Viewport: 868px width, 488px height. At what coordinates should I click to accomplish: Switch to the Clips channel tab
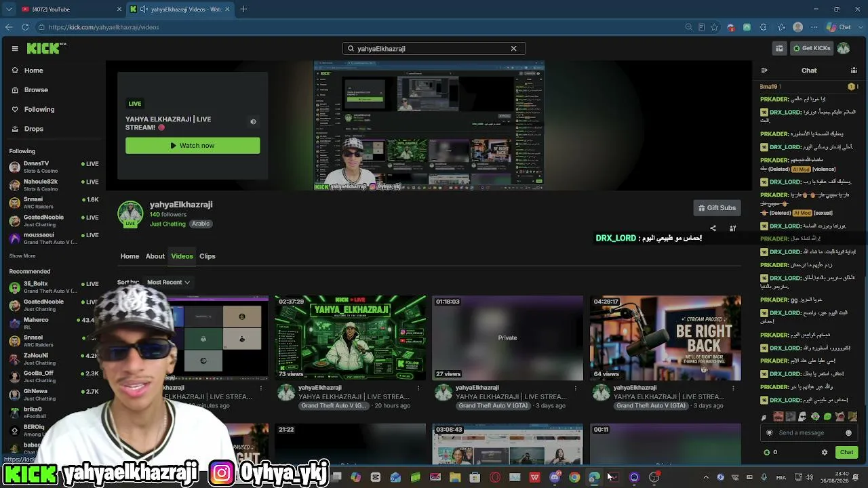[x=208, y=256]
